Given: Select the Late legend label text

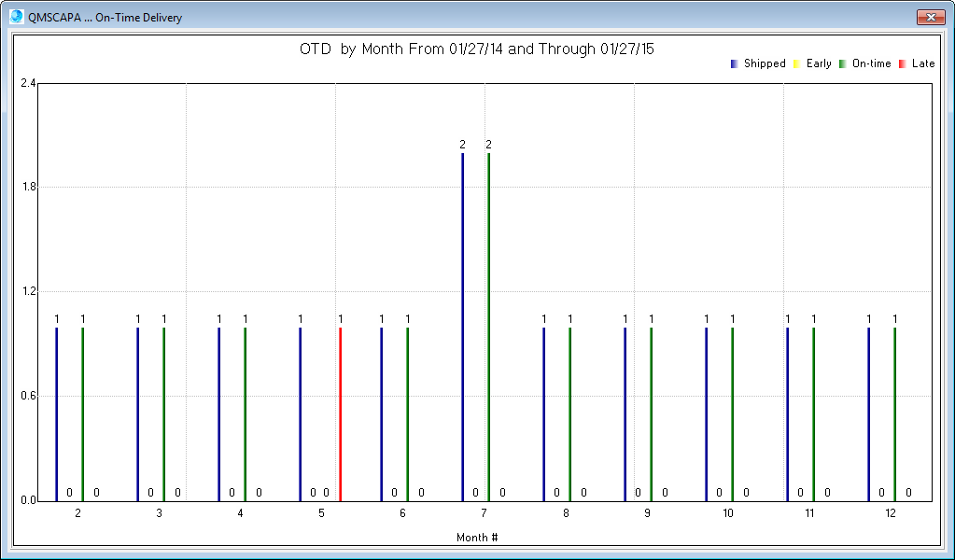Looking at the screenshot, I should point(922,63).
